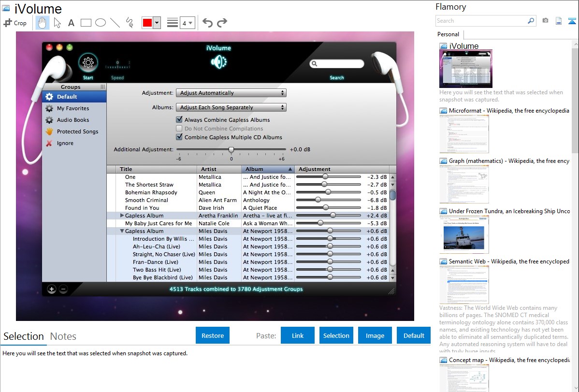Viewport: 579px width, 392px height.
Task: Open the red color picker dropdown arrow
Action: pos(157,23)
